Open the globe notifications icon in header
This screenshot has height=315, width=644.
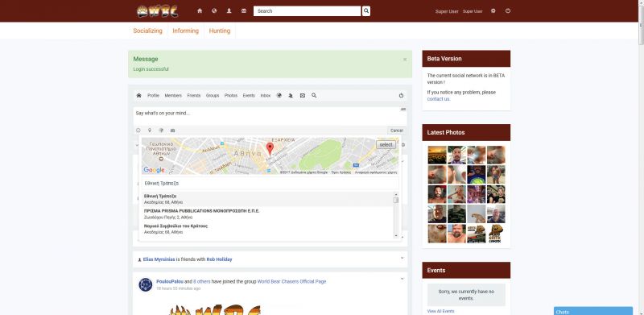pyautogui.click(x=214, y=11)
